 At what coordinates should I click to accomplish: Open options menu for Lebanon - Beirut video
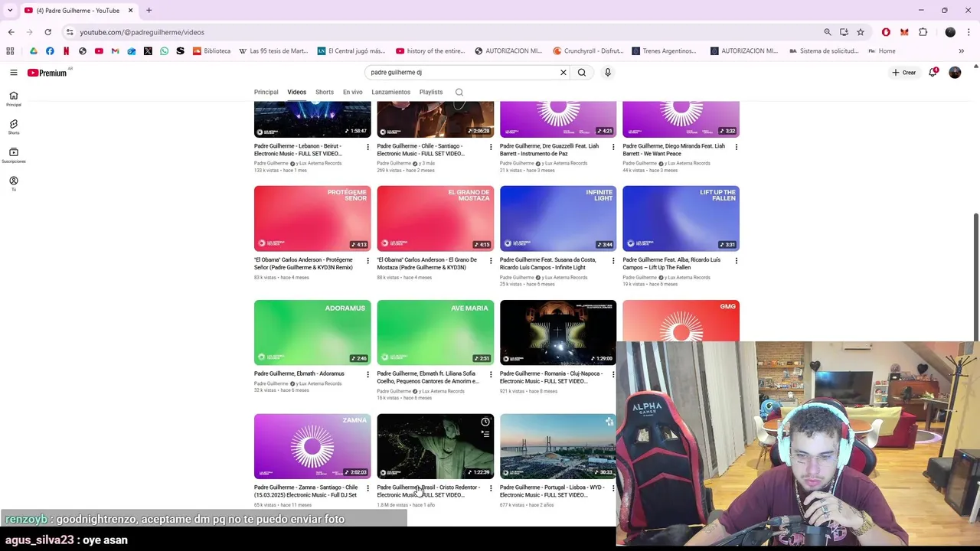(x=367, y=147)
